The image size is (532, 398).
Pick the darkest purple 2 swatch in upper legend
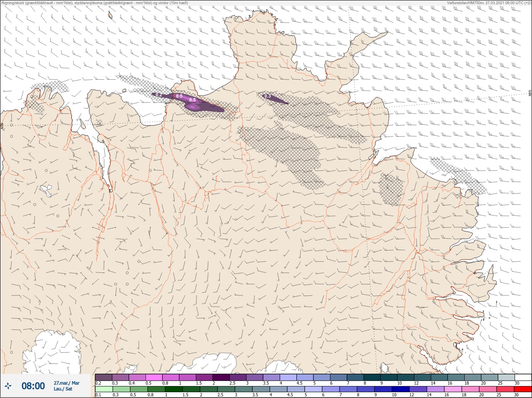click(222, 377)
